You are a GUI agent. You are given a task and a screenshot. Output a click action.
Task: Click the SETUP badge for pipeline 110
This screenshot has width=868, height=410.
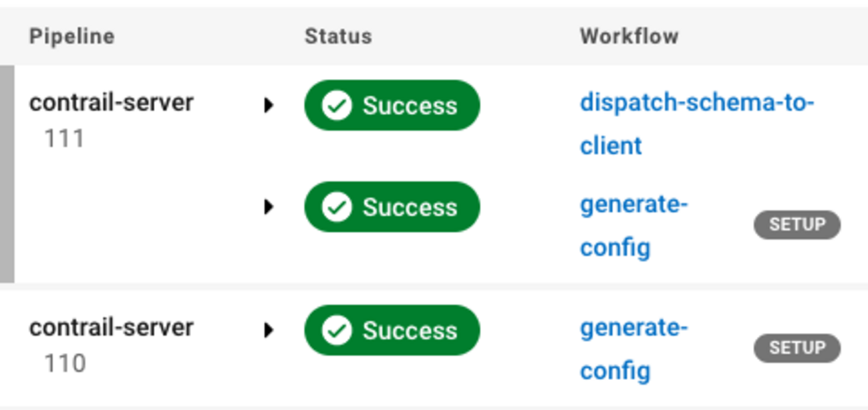(797, 348)
